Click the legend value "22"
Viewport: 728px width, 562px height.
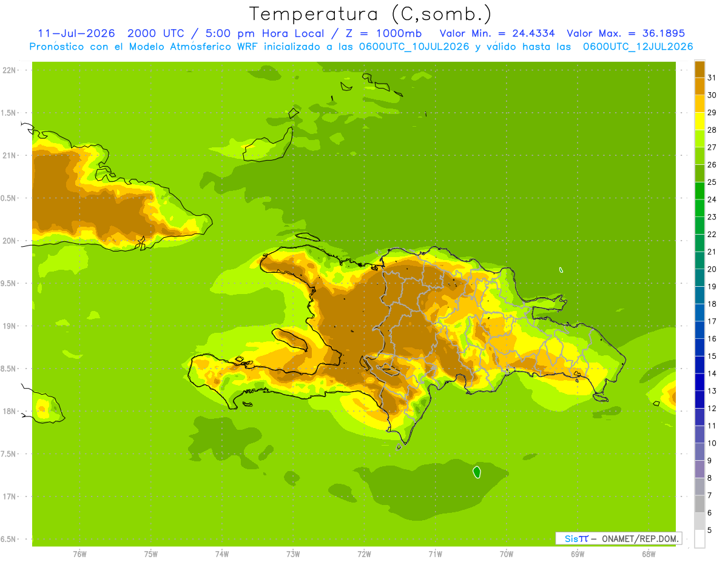coord(712,234)
